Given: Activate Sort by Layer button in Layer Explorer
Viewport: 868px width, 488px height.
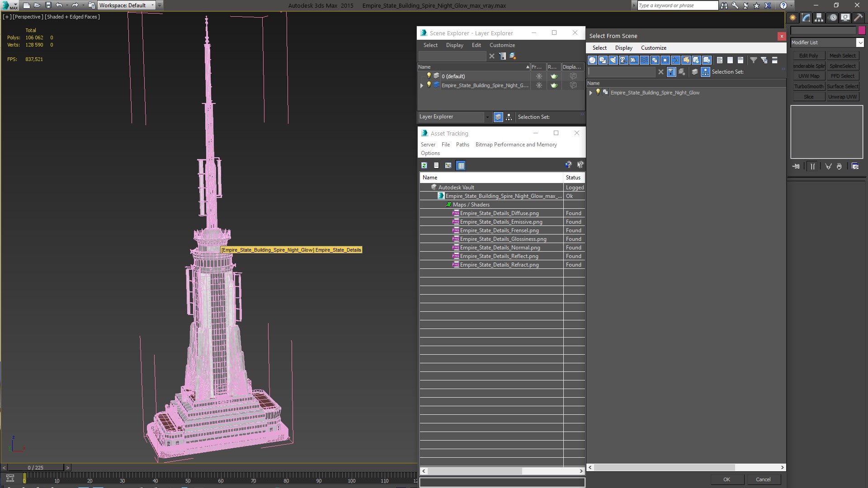Looking at the screenshot, I should coord(498,117).
